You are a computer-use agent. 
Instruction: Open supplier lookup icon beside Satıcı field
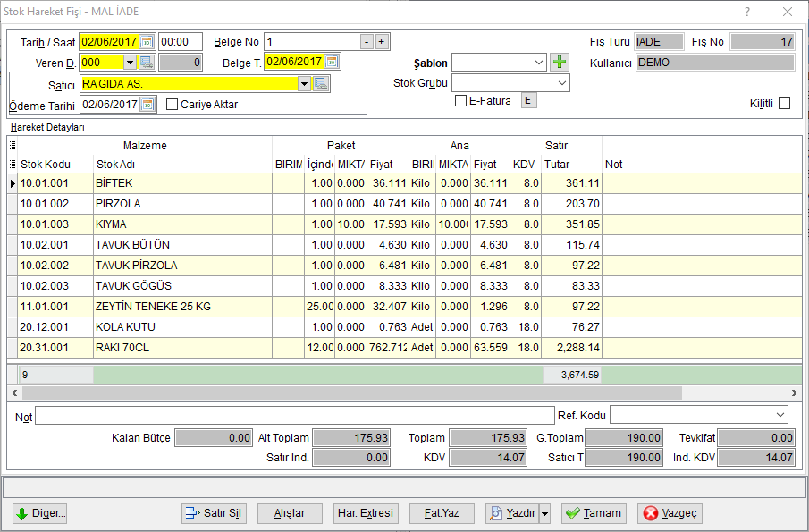click(x=321, y=83)
